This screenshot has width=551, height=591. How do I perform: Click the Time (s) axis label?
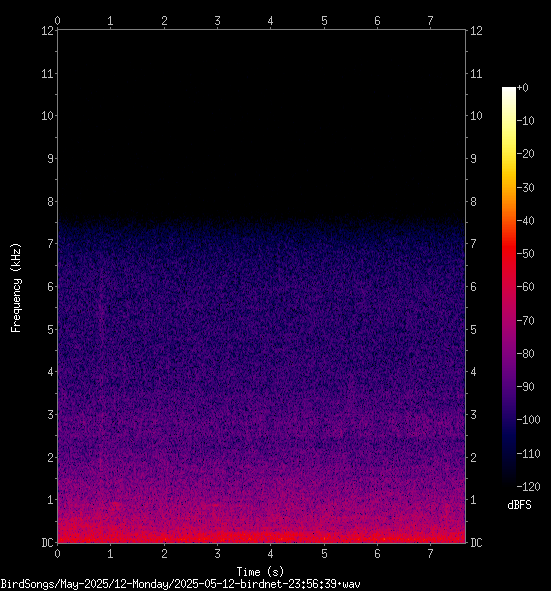260,572
